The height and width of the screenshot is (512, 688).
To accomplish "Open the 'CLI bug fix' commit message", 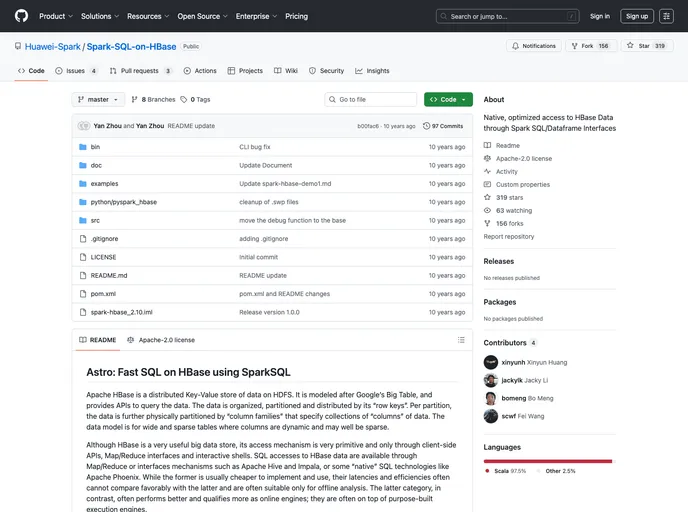I will [x=255, y=147].
